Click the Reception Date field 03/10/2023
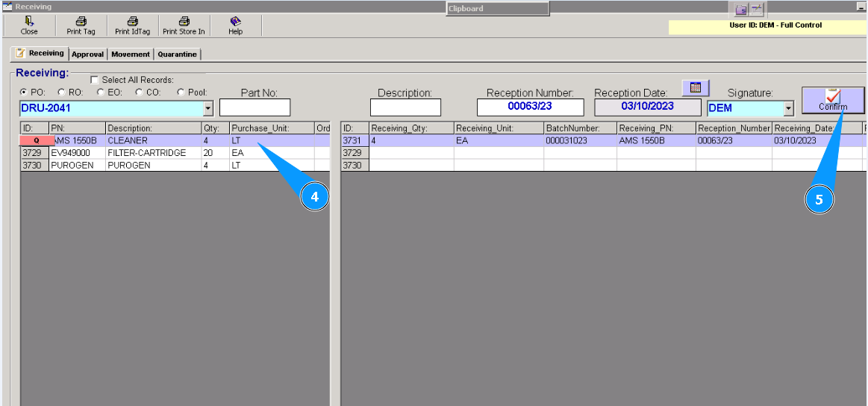Screen dimensions: 868x406 coord(648,107)
